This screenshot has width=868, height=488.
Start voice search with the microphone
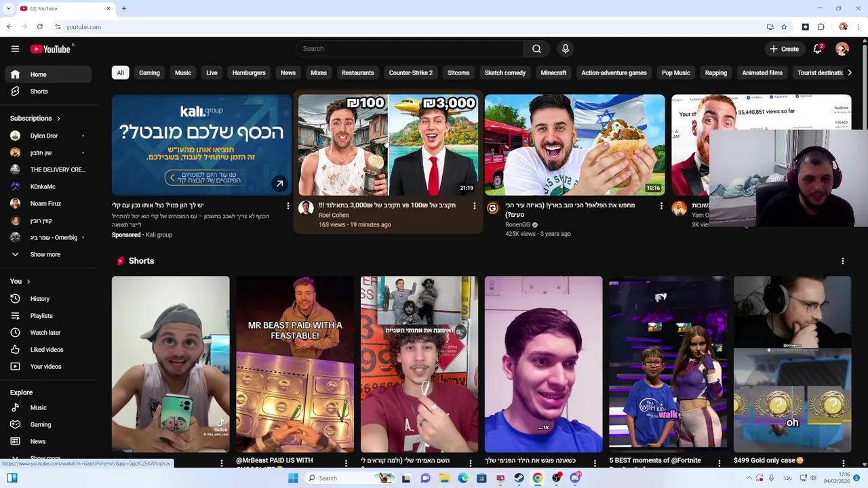pyautogui.click(x=565, y=49)
